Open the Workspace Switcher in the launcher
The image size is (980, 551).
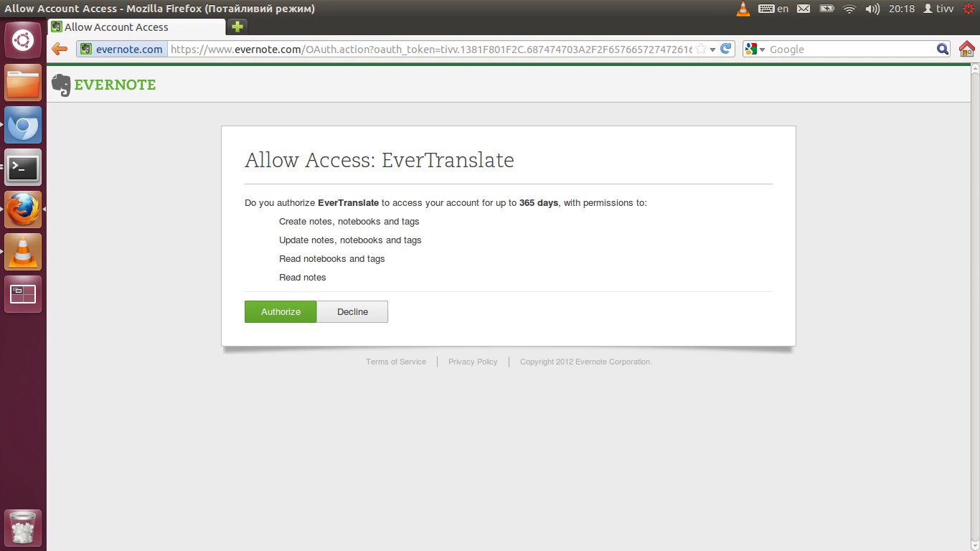(x=23, y=294)
